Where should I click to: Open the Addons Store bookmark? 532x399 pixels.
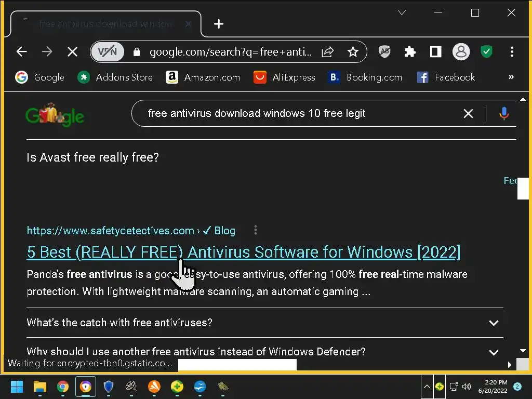(115, 77)
